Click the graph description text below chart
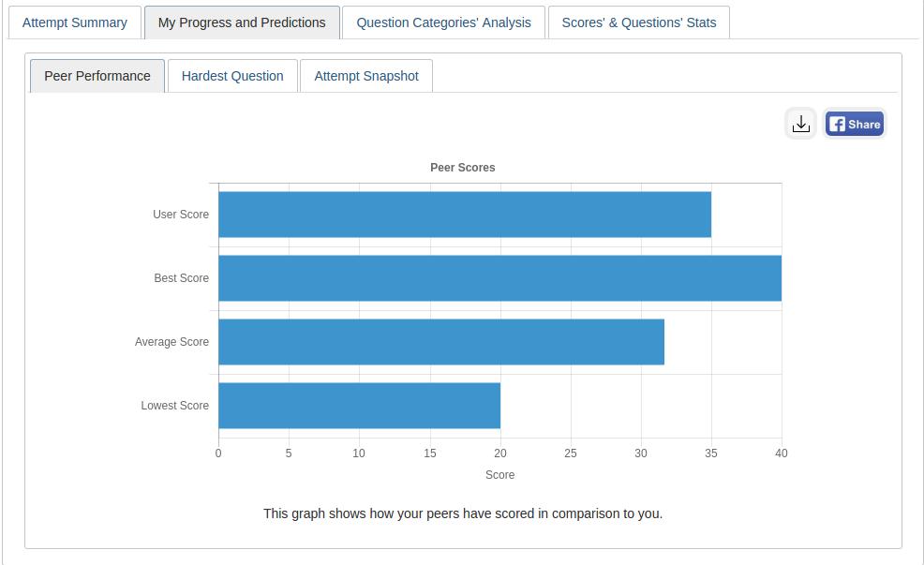The image size is (924, 565). coord(463,513)
